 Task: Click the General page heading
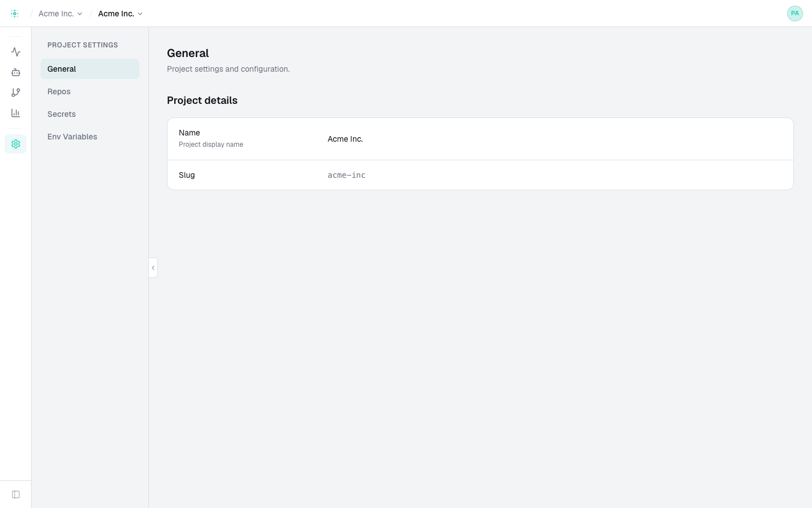pyautogui.click(x=188, y=53)
